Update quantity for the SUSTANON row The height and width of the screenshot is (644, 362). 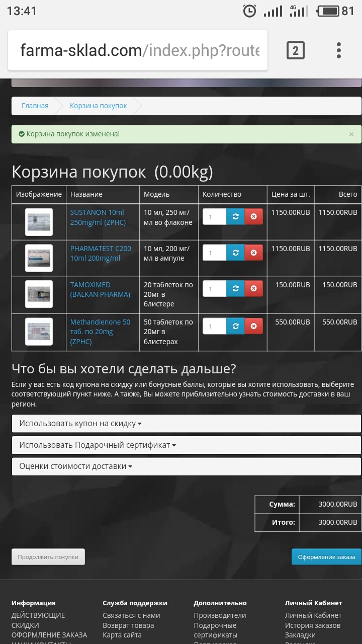(x=235, y=216)
